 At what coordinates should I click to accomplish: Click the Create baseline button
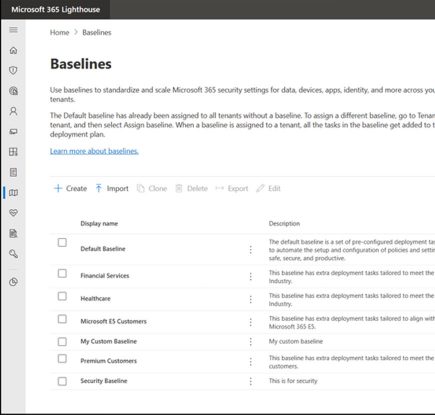pos(70,188)
